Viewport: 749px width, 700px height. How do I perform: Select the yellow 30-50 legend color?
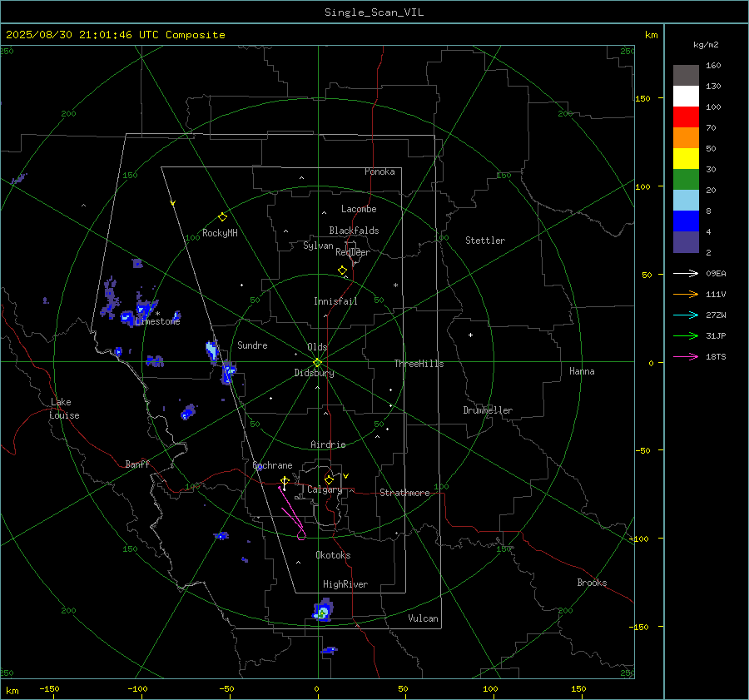[686, 159]
